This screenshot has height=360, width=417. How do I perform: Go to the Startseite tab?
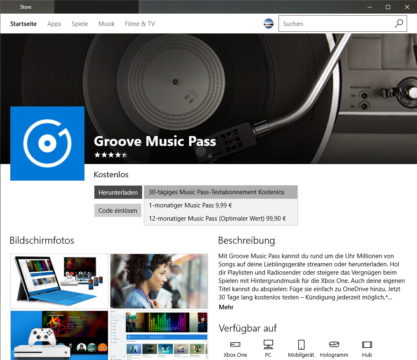tap(23, 24)
